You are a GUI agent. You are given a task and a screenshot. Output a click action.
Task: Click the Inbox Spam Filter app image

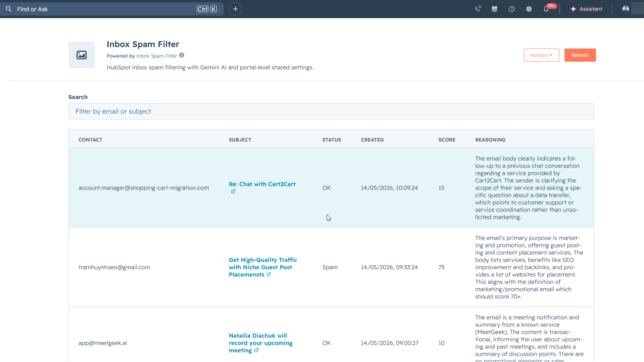tap(82, 55)
